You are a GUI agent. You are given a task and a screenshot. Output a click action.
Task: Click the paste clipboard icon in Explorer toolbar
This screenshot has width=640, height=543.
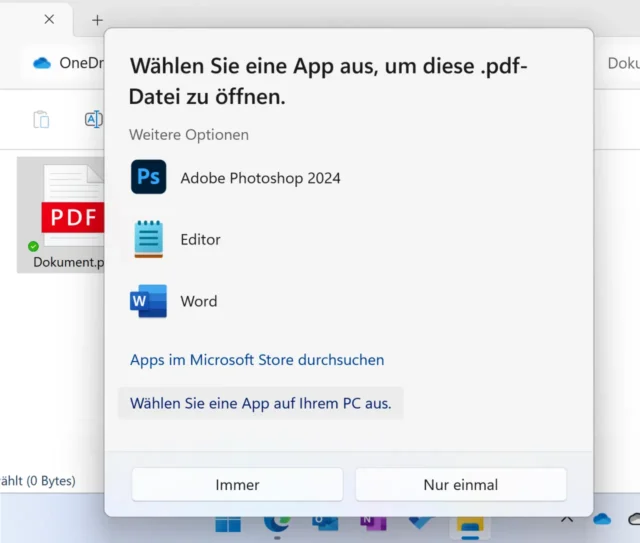41,120
